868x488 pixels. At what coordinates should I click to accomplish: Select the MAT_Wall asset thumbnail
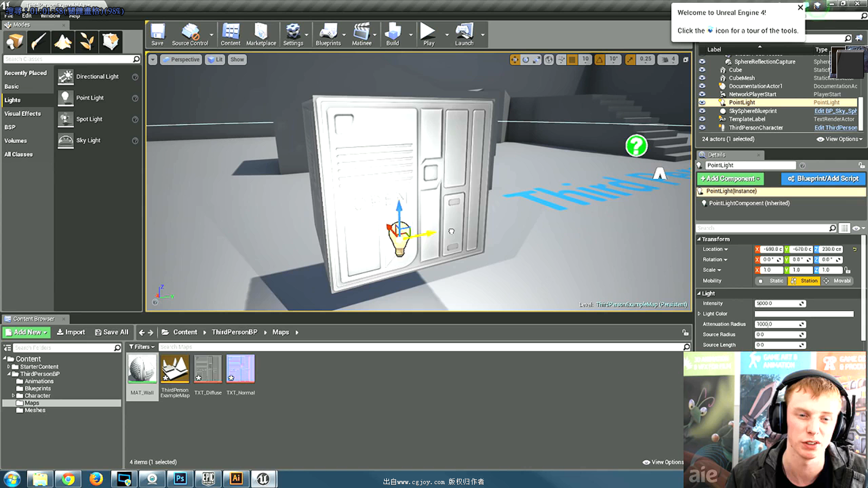142,370
